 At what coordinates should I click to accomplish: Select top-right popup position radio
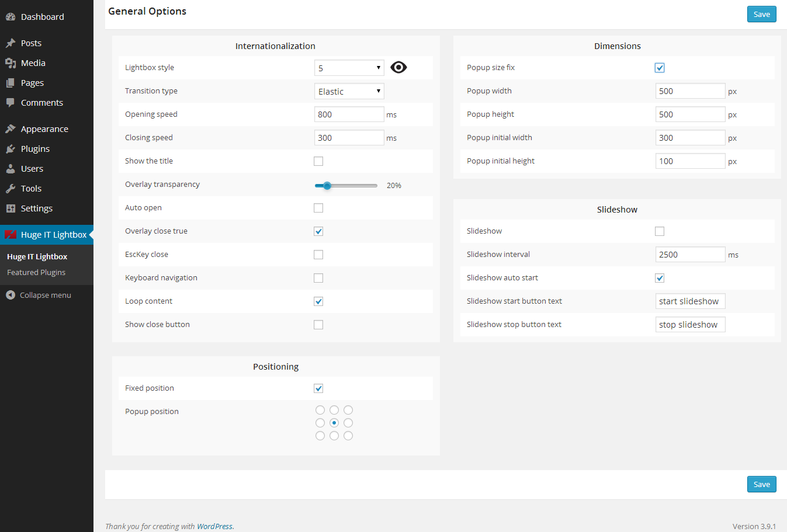tap(348, 410)
